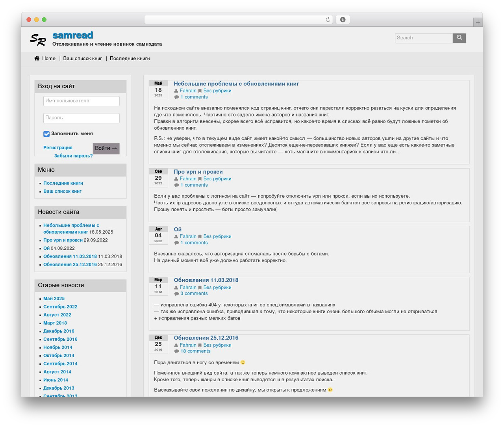The image size is (504, 427).
Task: Open the Сентябрь 2022 archive link
Action: (x=60, y=307)
